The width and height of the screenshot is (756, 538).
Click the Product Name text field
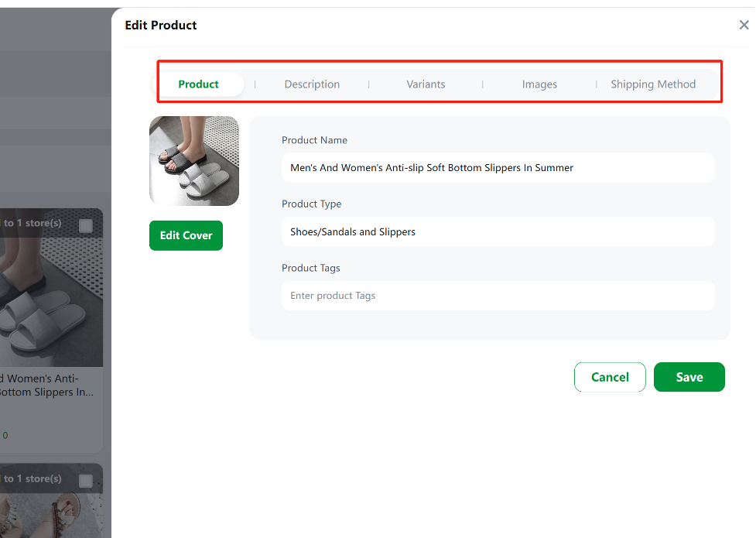498,168
